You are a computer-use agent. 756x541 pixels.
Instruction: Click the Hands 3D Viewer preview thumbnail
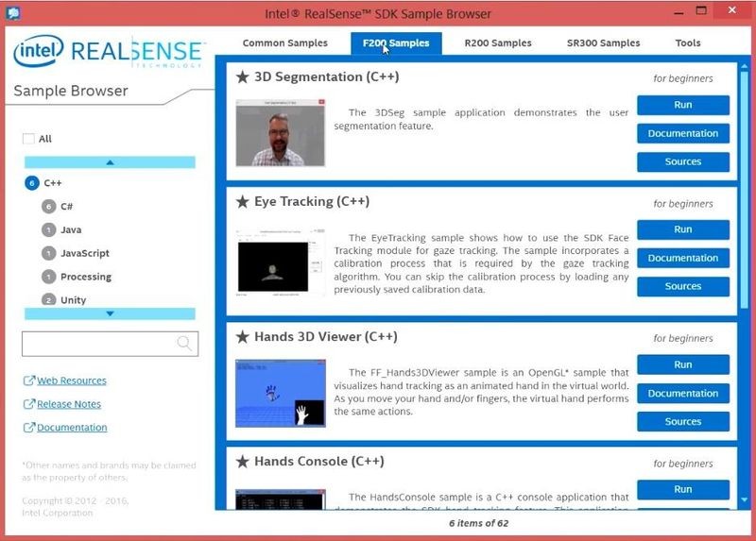click(281, 394)
